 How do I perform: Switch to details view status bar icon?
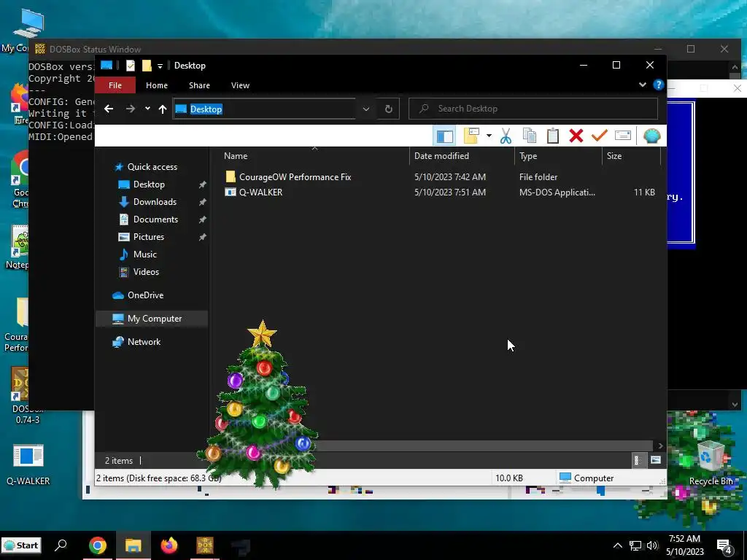pos(637,460)
